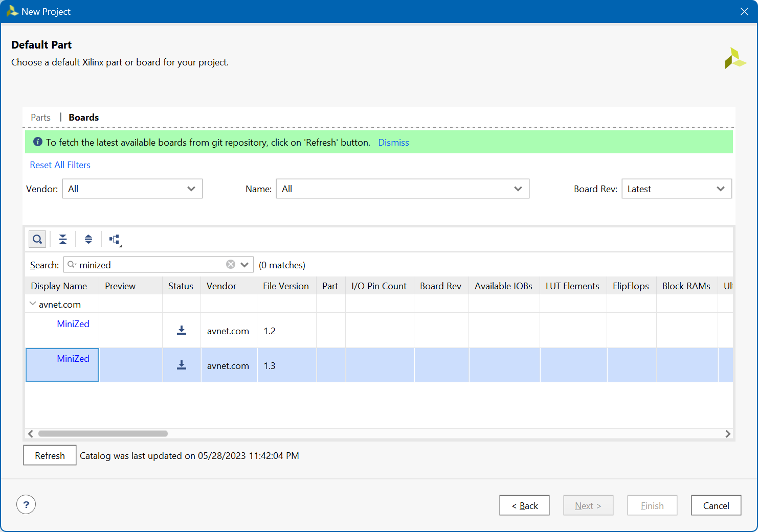Click avnet.com vendor cell in 1.3 row

coord(228,366)
